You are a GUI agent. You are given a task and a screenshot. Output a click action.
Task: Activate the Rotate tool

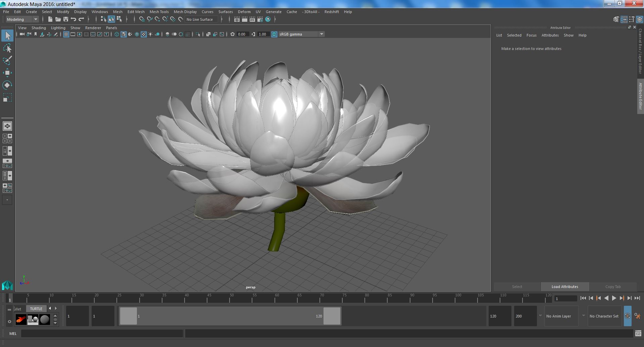[x=7, y=85]
